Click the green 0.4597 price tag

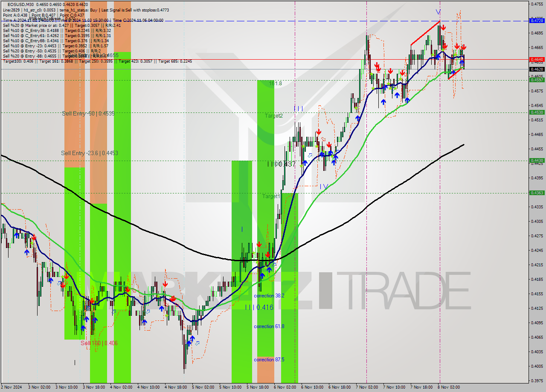[x=537, y=80]
